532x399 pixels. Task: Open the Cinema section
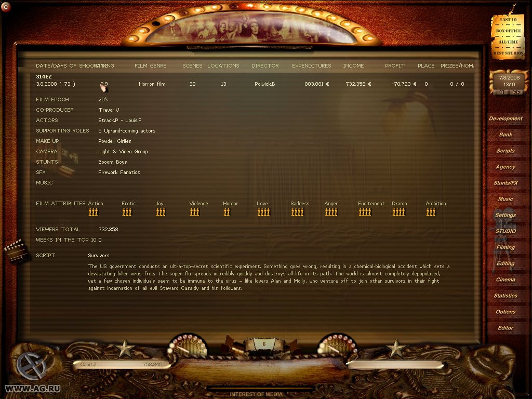[x=506, y=280]
